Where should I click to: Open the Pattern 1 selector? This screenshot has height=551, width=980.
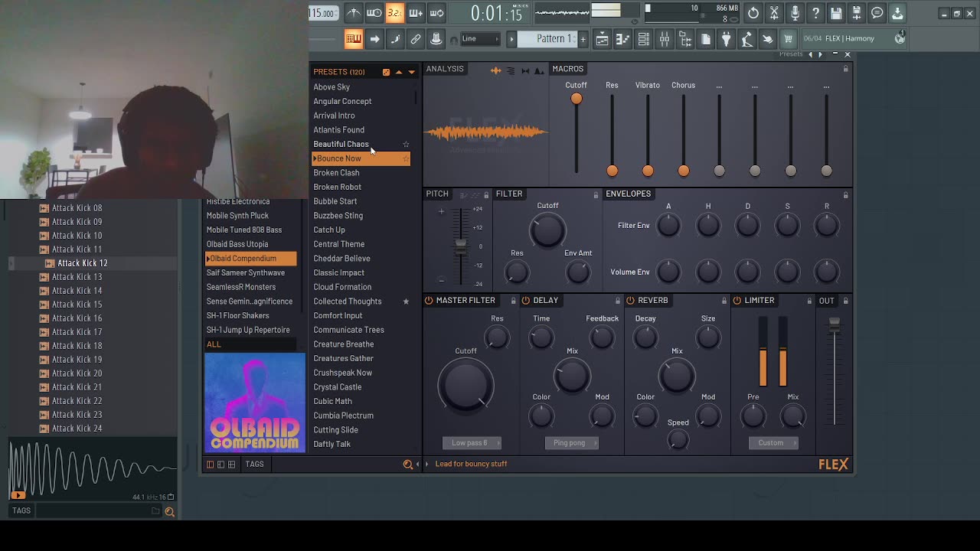(x=548, y=39)
